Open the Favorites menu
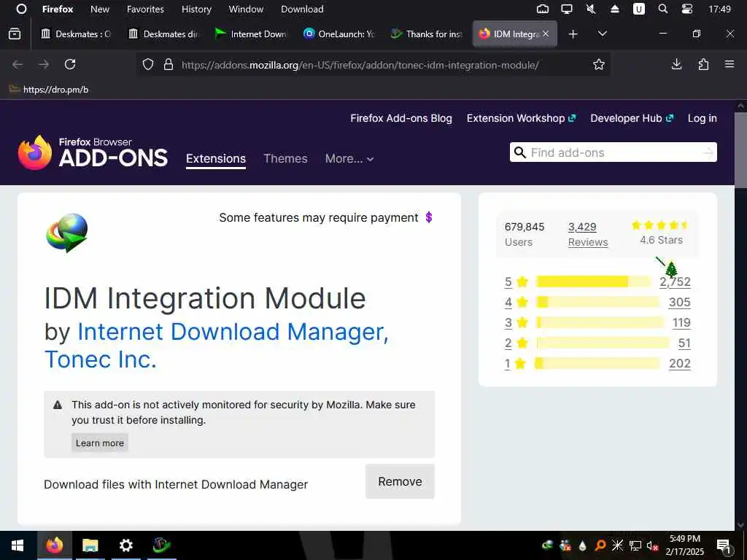 145,9
